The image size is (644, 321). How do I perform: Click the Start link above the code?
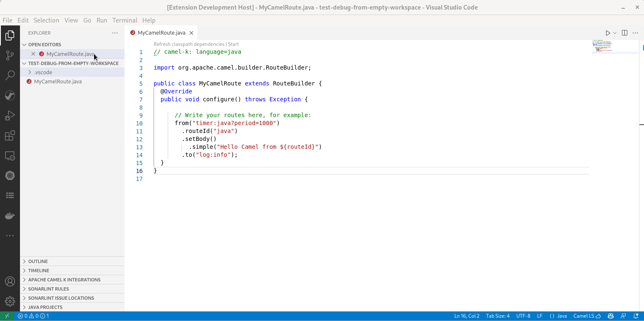tap(233, 44)
